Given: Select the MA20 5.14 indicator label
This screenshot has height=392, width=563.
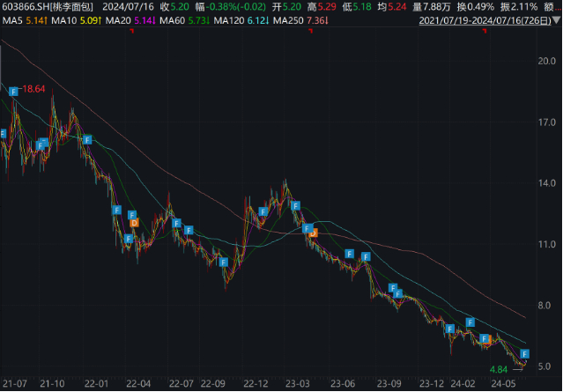Looking at the screenshot, I should pyautogui.click(x=130, y=20).
